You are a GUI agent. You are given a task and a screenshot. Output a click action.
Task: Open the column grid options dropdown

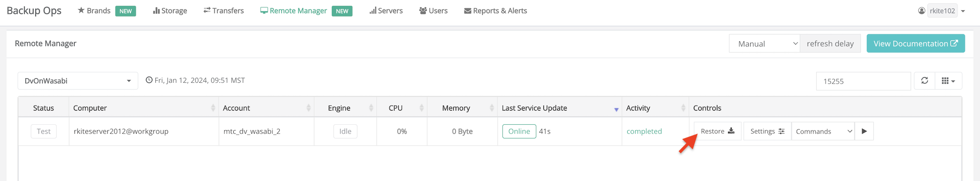(948, 81)
